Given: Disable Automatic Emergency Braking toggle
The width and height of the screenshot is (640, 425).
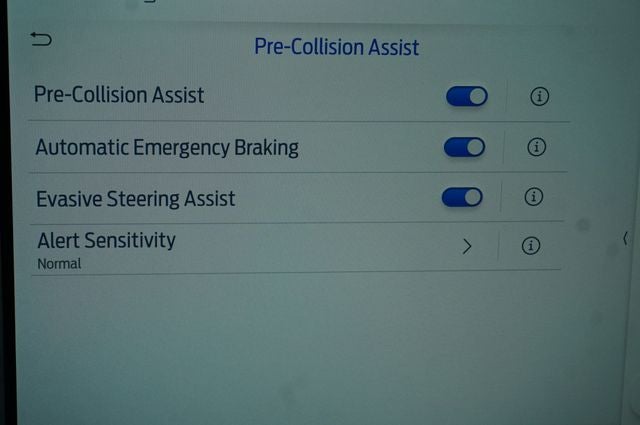Looking at the screenshot, I should (464, 147).
